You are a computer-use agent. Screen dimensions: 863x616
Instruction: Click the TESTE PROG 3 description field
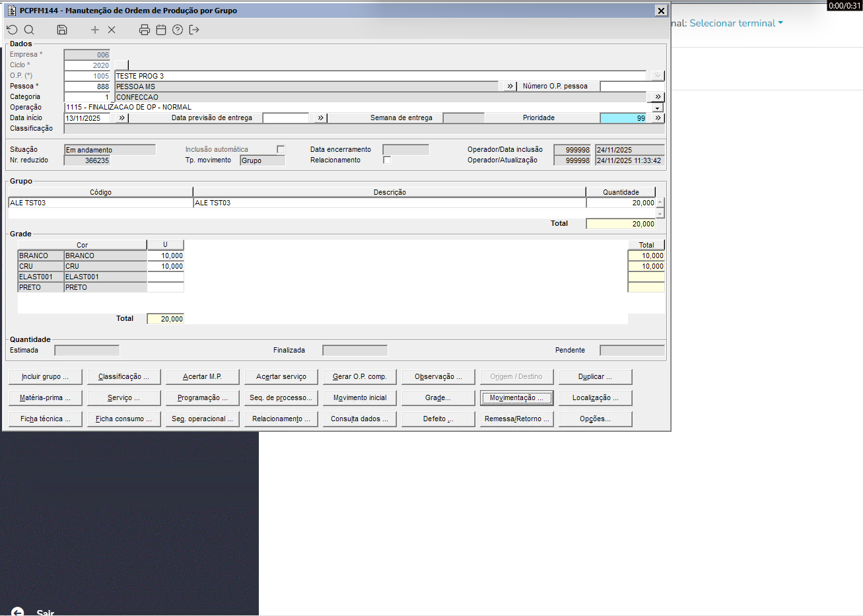pyautogui.click(x=381, y=76)
